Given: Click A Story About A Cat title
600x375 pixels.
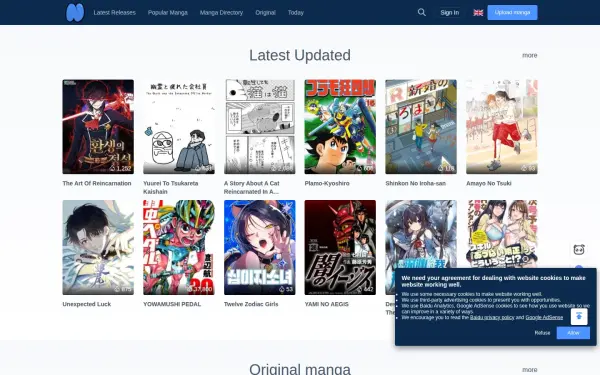Looking at the screenshot, I should pyautogui.click(x=251, y=188).
